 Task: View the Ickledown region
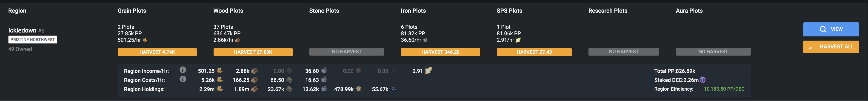831,29
